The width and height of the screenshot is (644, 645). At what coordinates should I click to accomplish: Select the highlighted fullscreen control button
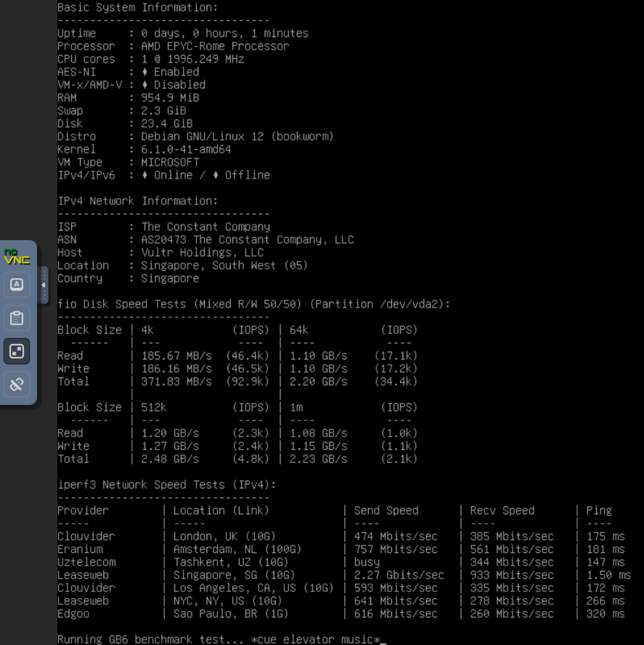(16, 351)
